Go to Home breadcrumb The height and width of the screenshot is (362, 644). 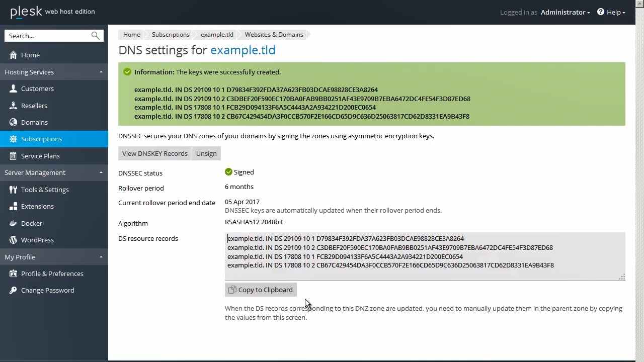(132, 35)
